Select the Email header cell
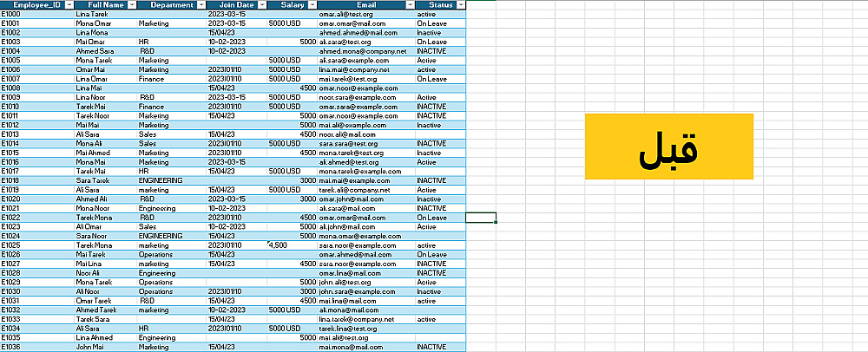Screen dimensions: 868x352 coord(366,4)
